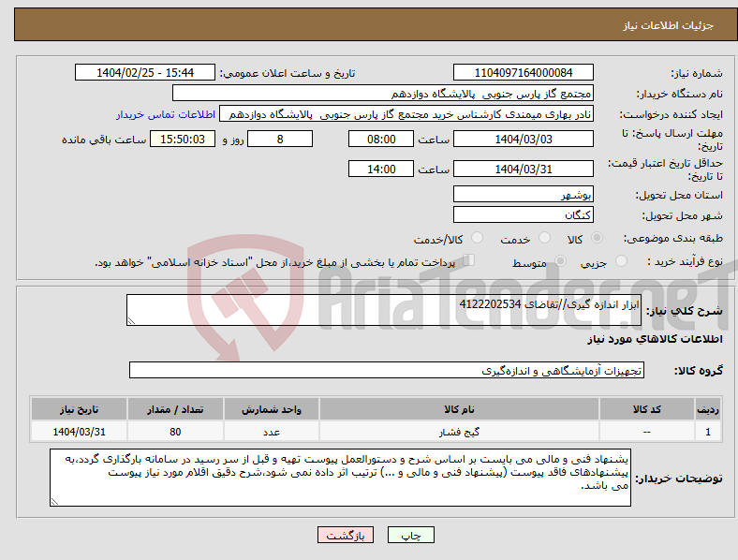Click the buyer notes textarea
Screen dimensions: 738x560
click(x=340, y=478)
